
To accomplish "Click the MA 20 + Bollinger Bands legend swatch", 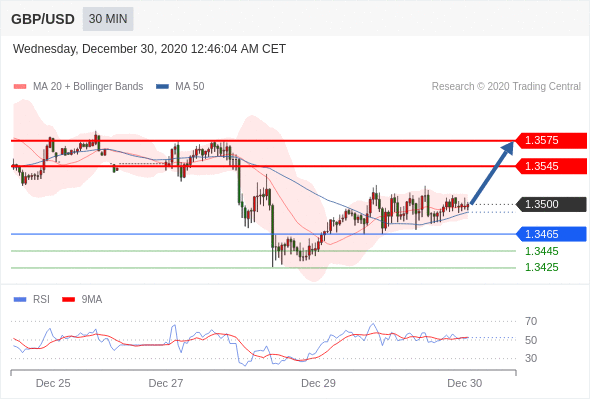I will (20, 87).
